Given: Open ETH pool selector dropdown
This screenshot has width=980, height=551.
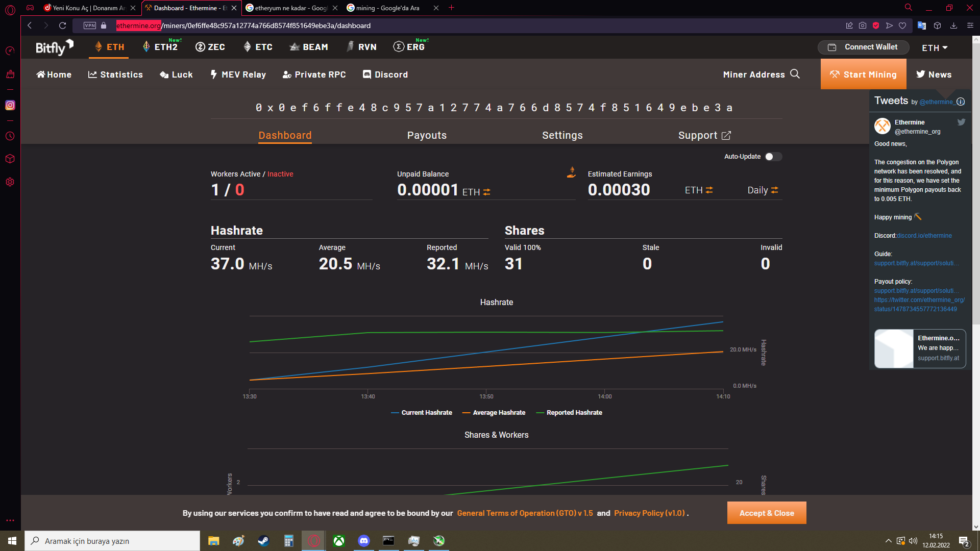Looking at the screenshot, I should coord(935,47).
